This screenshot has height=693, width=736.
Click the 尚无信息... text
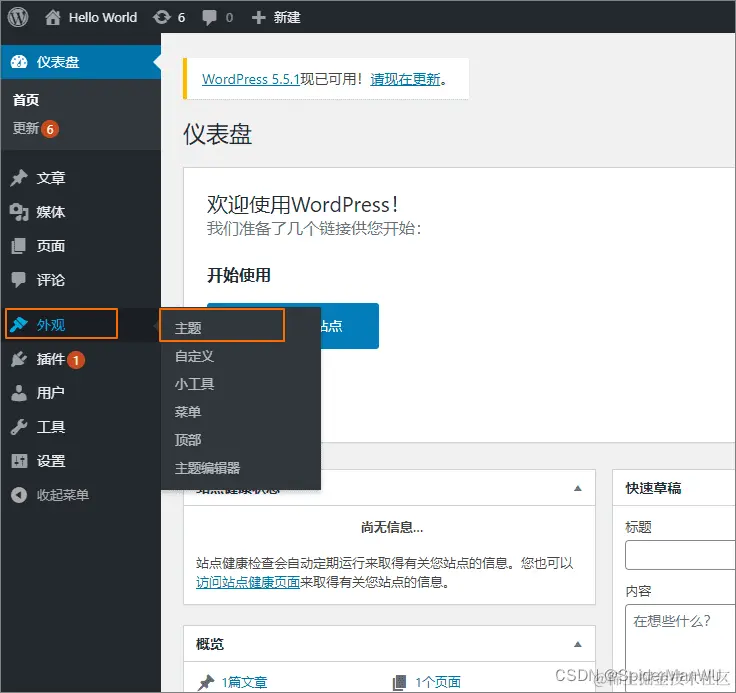[x=392, y=527]
